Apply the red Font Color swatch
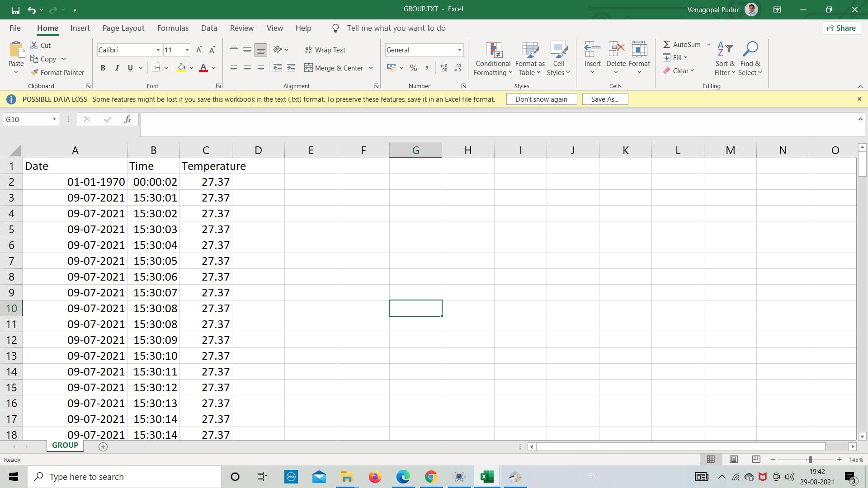Viewport: 868px width, 488px height. pyautogui.click(x=203, y=68)
